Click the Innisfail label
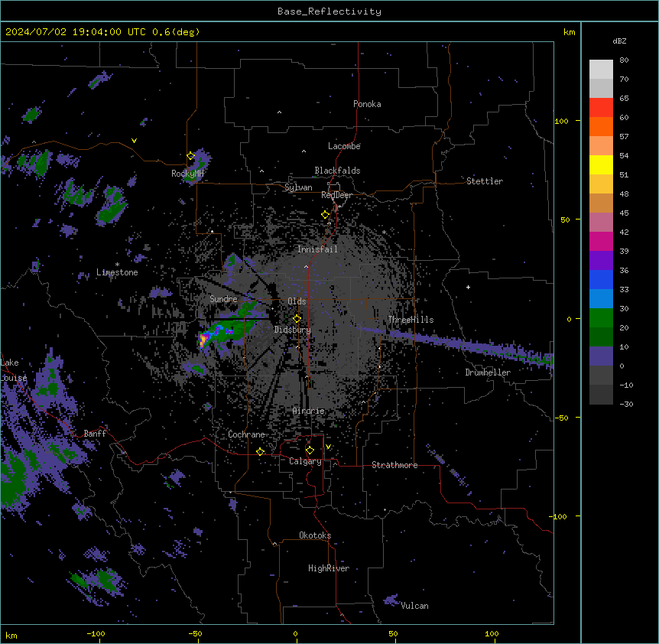This screenshot has width=659, height=644. [x=317, y=249]
